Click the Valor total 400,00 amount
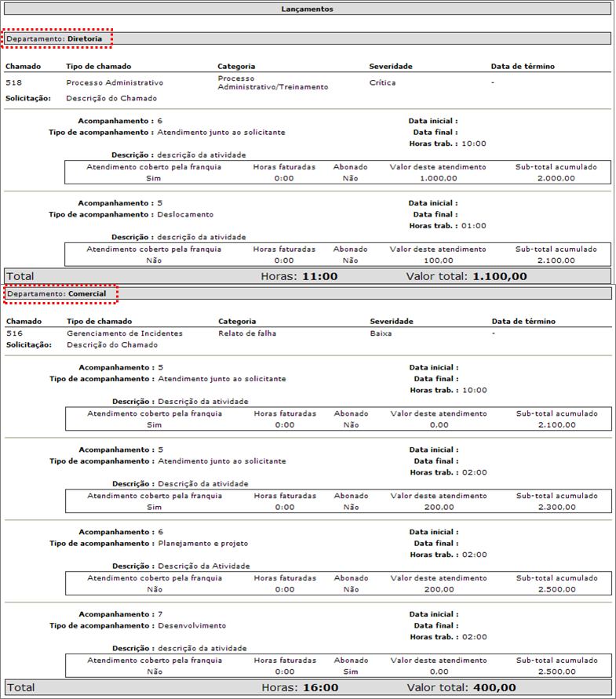Screen dimensions: 616x699 click(494, 688)
